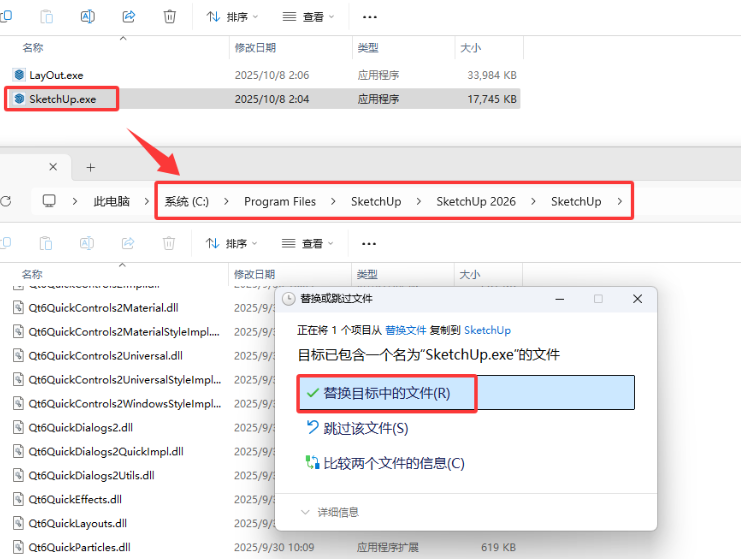Expand the chevron after SketchUp 2026 in breadcrumb
Screen dimensions: 741x559
(534, 201)
